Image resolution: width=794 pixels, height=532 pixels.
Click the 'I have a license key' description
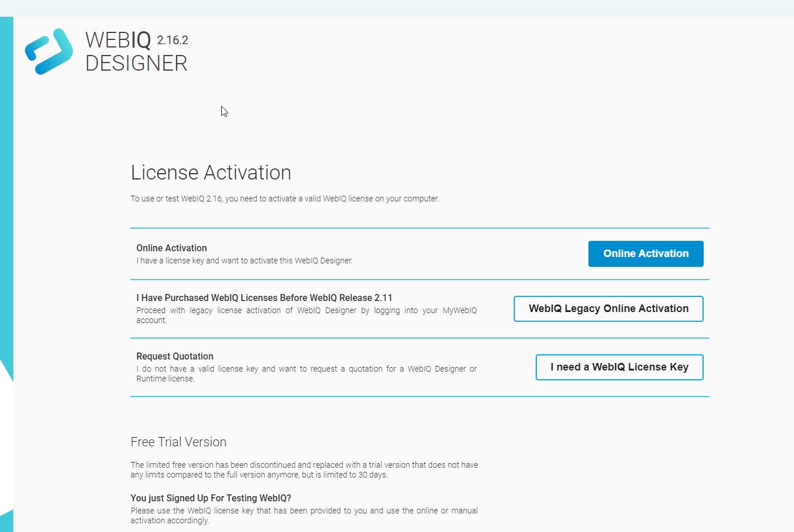pyautogui.click(x=244, y=261)
